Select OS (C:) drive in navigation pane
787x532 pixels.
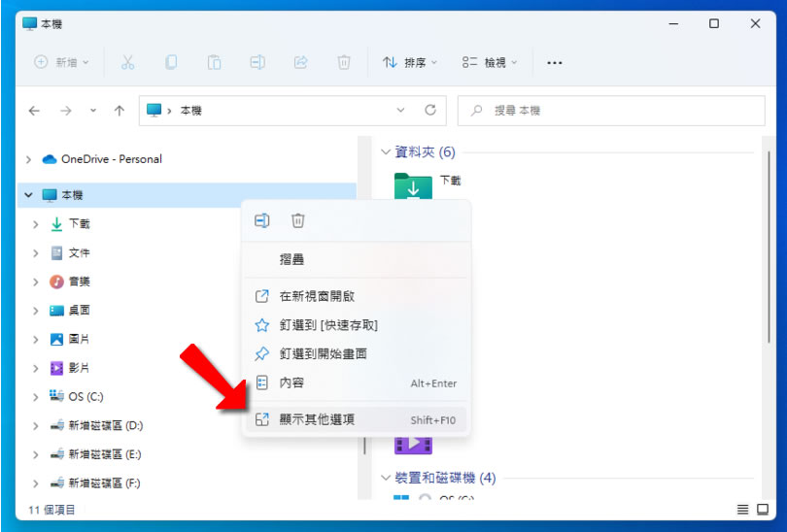[x=77, y=397]
